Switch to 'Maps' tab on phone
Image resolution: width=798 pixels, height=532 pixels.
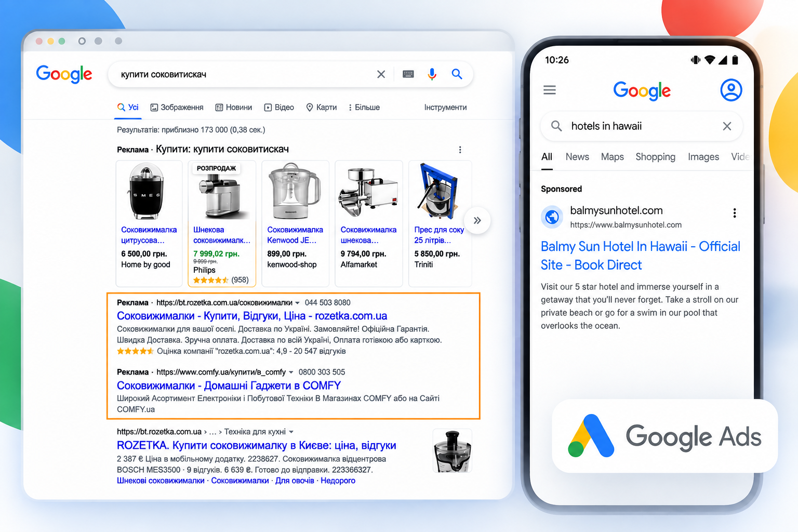click(613, 157)
